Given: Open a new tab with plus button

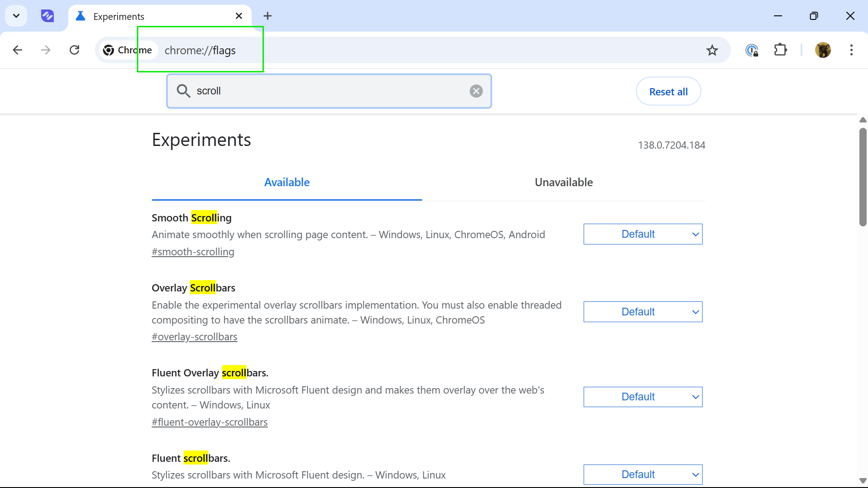Looking at the screenshot, I should click(268, 16).
